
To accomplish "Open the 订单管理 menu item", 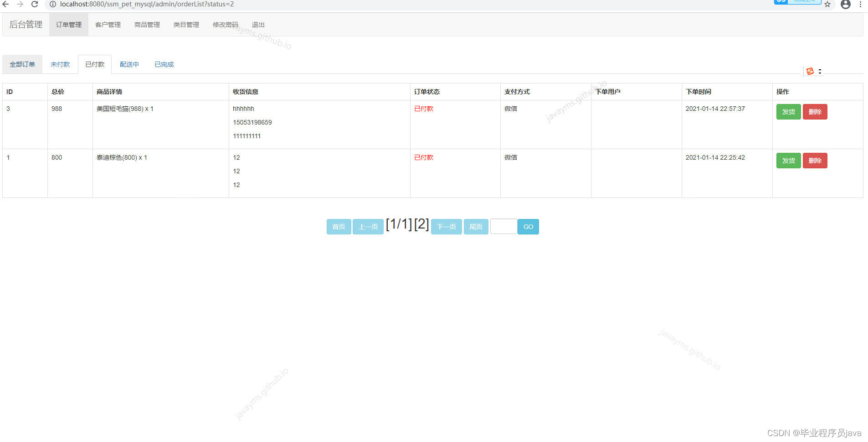I will (x=69, y=25).
